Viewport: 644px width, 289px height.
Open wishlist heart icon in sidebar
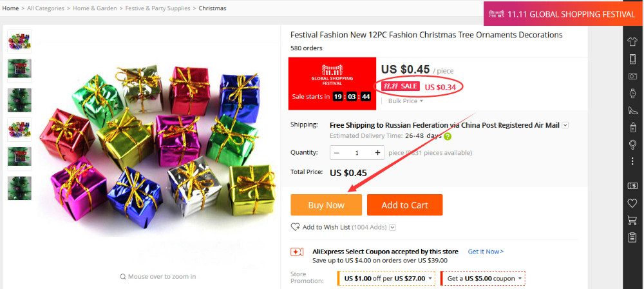tap(632, 203)
